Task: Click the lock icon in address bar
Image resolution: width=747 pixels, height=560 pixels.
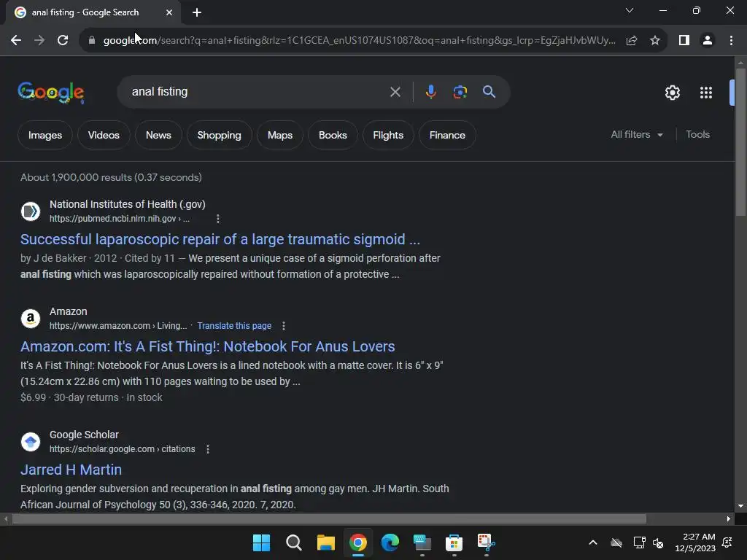Action: pyautogui.click(x=92, y=41)
